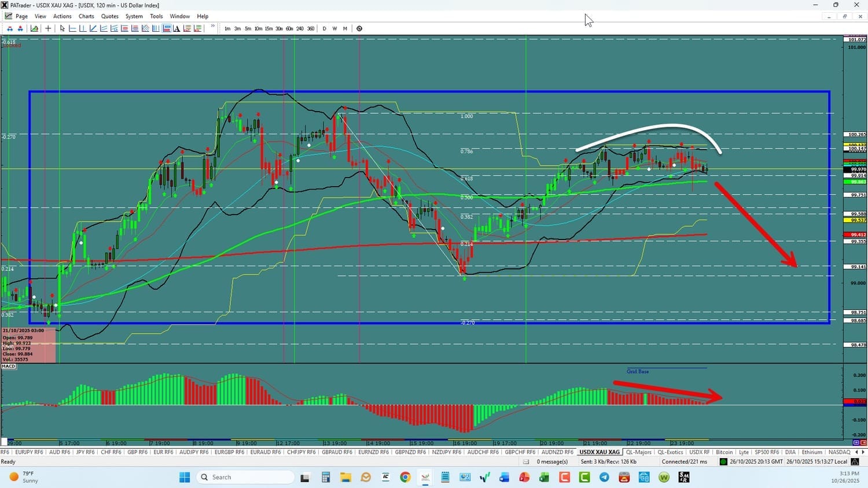Viewport: 868px width, 488px height.
Task: Click the 'Connected/221 ms' status text
Action: [685, 462]
